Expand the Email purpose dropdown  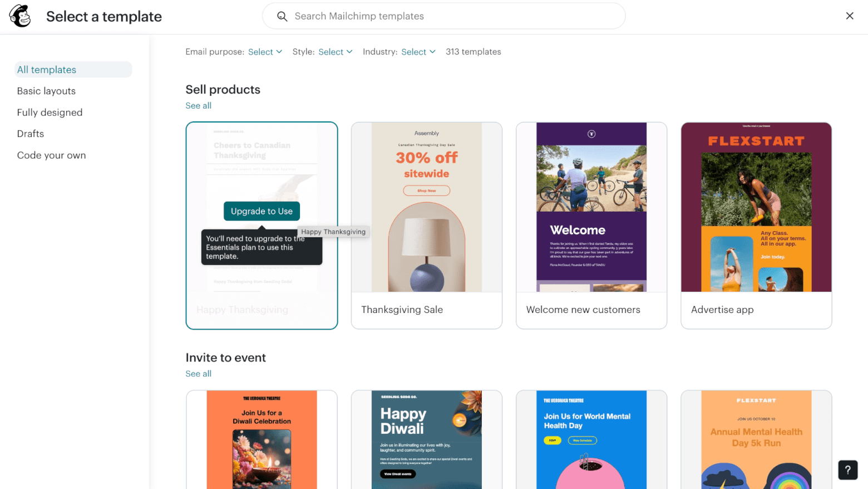click(265, 52)
